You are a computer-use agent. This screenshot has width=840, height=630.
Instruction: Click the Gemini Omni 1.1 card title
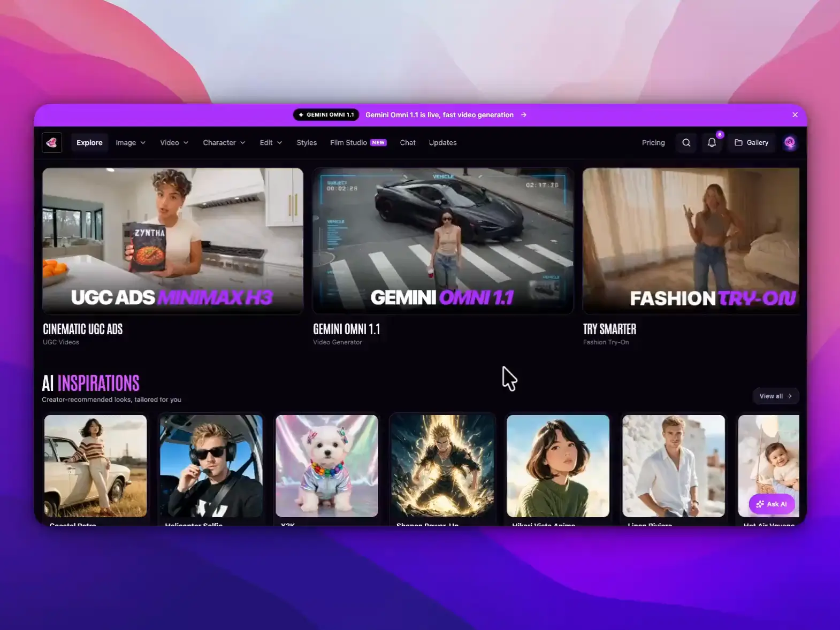tap(347, 329)
